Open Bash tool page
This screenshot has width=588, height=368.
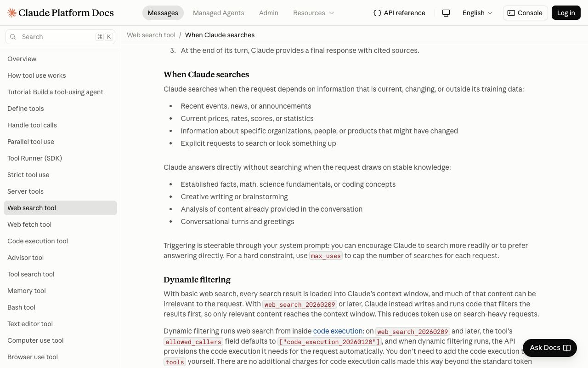(60, 307)
